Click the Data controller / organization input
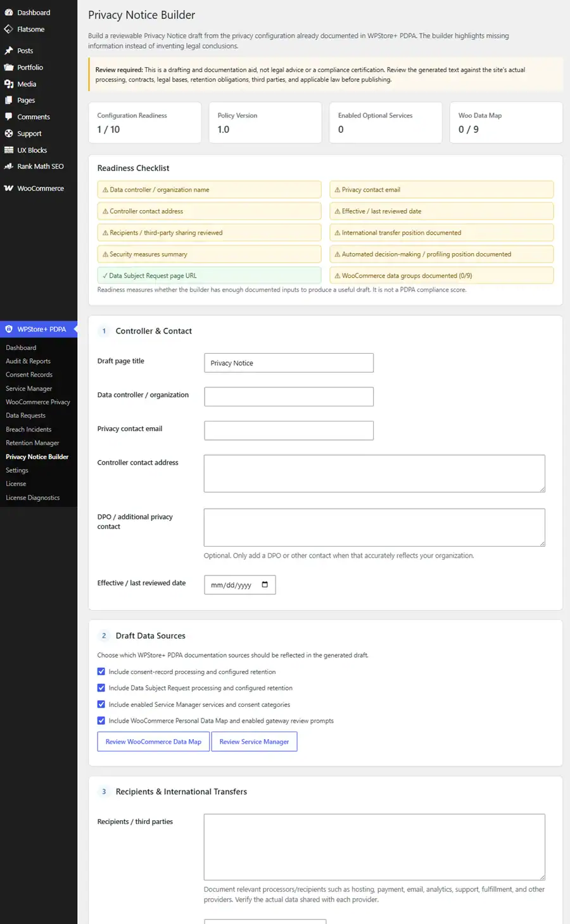The width and height of the screenshot is (570, 924). (x=289, y=397)
